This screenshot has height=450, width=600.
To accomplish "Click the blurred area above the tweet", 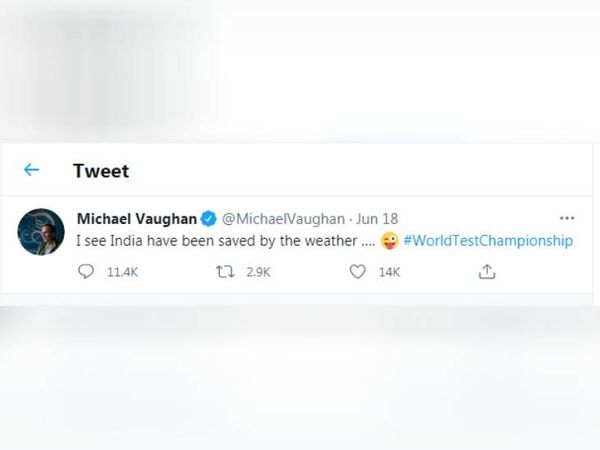I will point(300,72).
